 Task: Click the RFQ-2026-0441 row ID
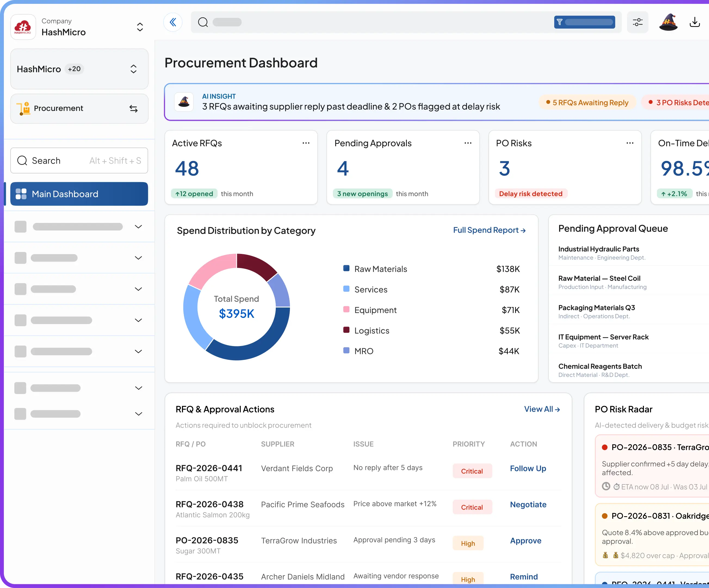tap(209, 468)
